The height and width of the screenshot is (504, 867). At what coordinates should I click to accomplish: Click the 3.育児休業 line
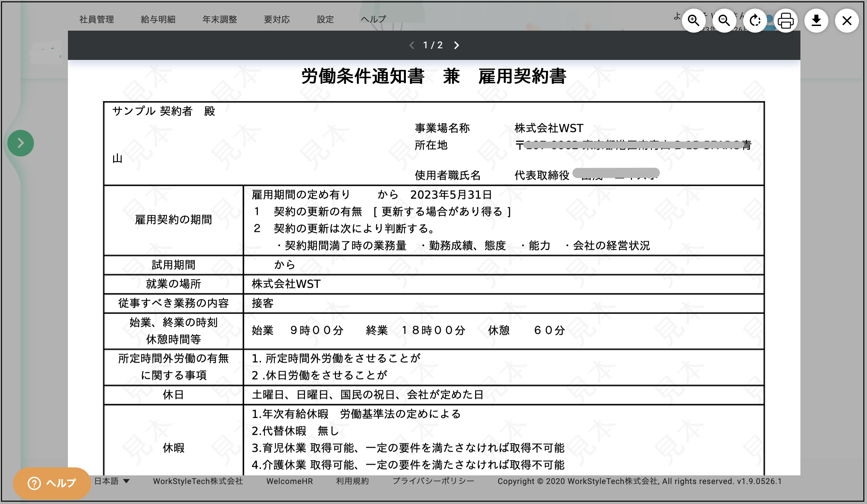click(x=408, y=448)
